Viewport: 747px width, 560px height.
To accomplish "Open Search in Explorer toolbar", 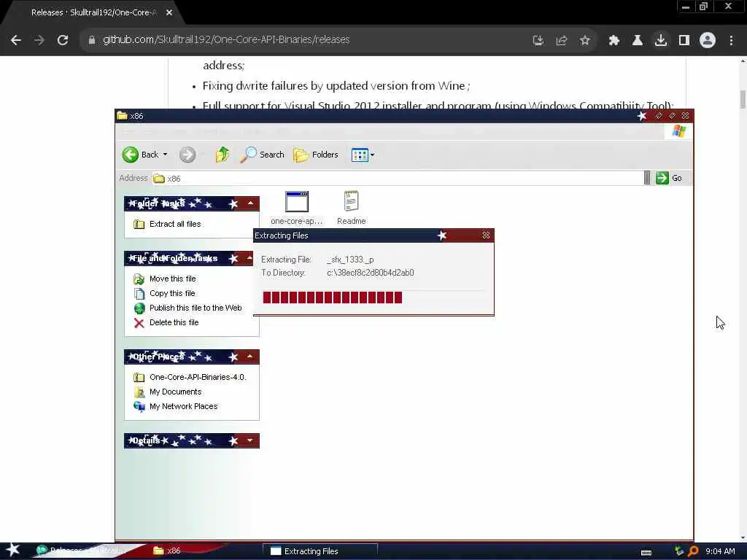I will [x=262, y=155].
